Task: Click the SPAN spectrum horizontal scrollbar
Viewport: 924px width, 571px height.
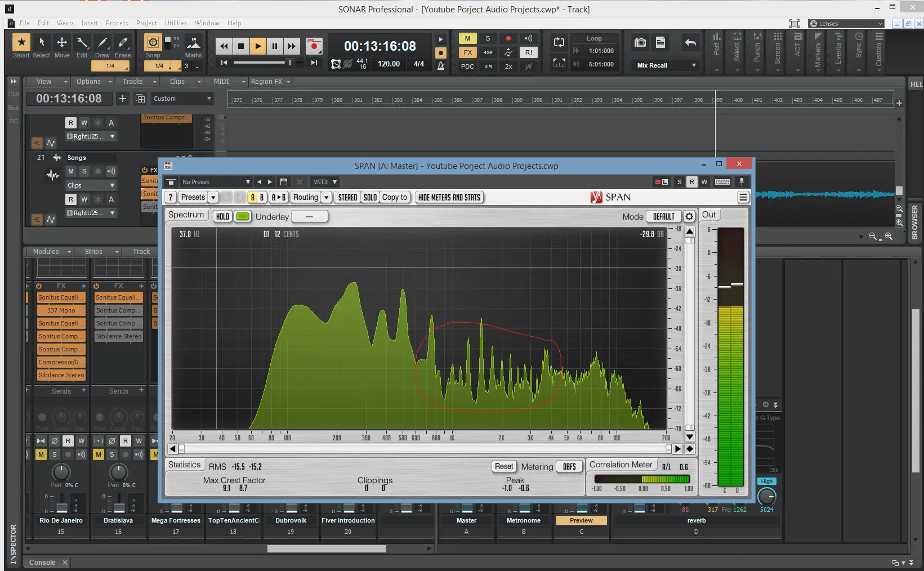Action: [x=425, y=449]
